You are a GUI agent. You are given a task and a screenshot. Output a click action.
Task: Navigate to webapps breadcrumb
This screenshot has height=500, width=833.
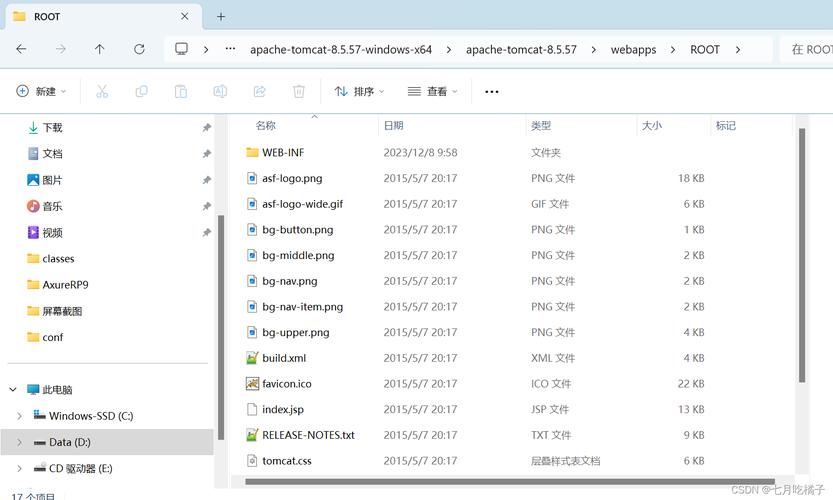tap(633, 49)
